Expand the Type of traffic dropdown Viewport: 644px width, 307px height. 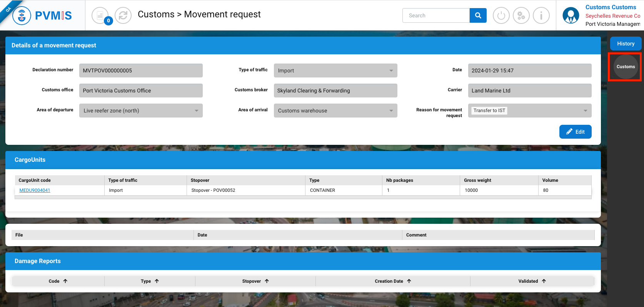[335, 70]
